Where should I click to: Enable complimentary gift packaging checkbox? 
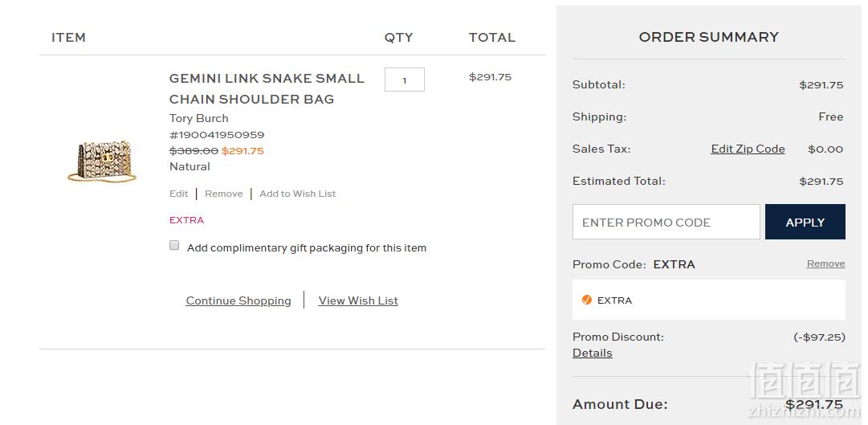tap(174, 246)
